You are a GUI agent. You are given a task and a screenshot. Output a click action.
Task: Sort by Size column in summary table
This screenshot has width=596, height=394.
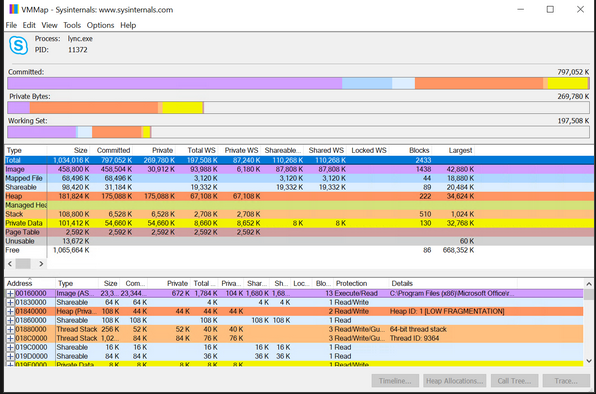(x=69, y=150)
